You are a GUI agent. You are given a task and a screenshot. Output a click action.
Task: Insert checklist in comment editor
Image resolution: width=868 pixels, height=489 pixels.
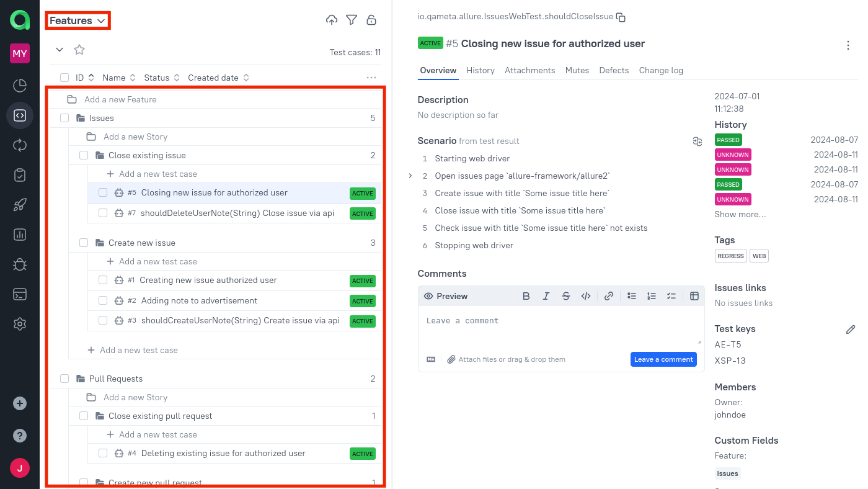click(x=671, y=296)
